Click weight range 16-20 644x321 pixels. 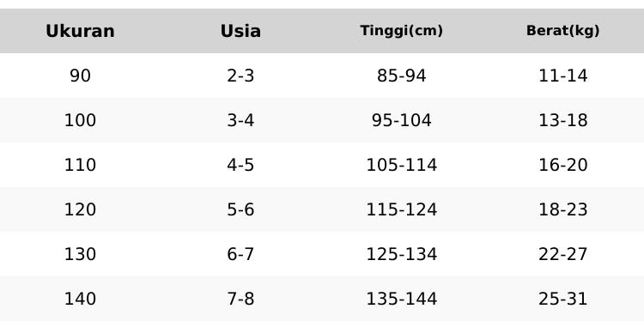tap(562, 165)
